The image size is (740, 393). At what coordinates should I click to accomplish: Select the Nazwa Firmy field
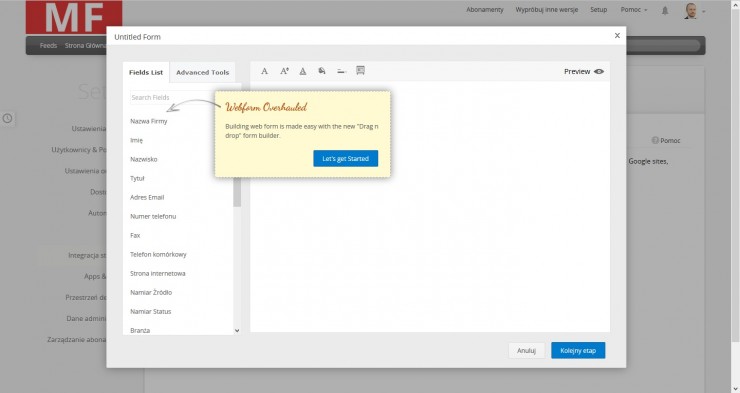pos(149,121)
